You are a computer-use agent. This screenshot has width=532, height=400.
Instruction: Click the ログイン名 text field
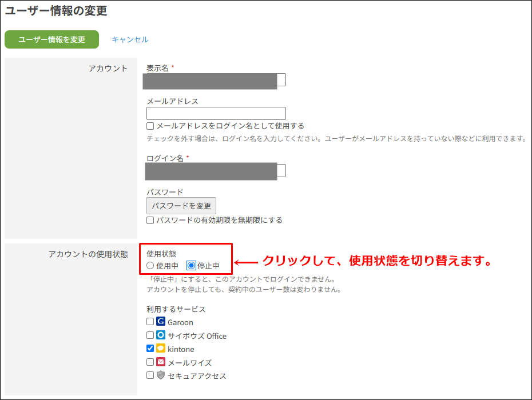click(x=216, y=170)
